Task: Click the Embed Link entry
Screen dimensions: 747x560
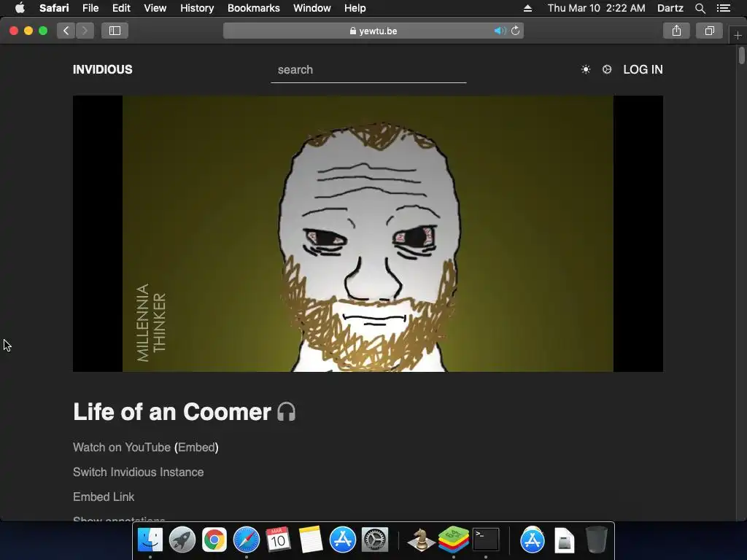Action: click(x=104, y=497)
